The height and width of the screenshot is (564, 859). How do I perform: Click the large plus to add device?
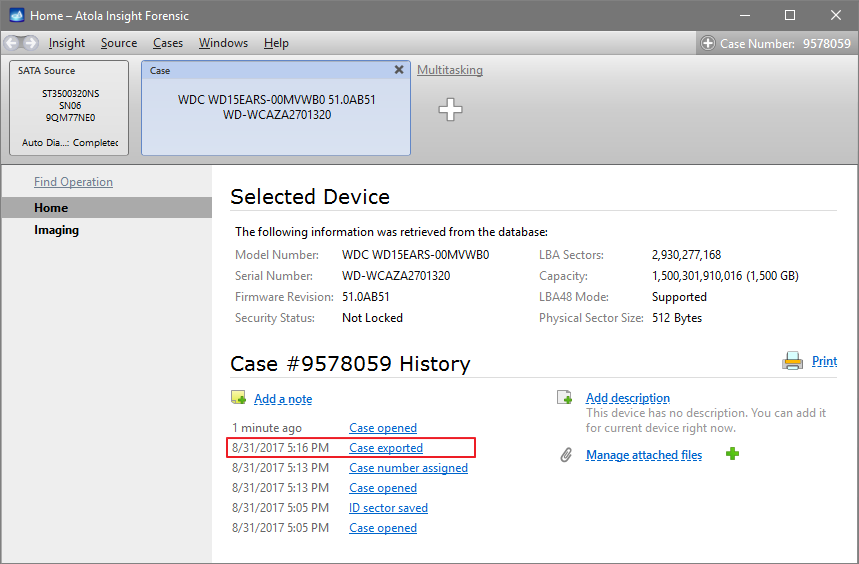450,110
